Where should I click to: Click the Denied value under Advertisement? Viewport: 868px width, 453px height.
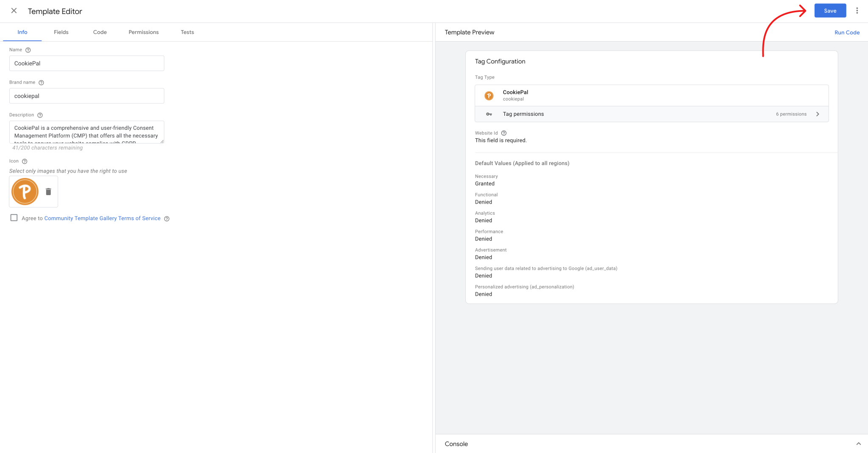tap(484, 257)
